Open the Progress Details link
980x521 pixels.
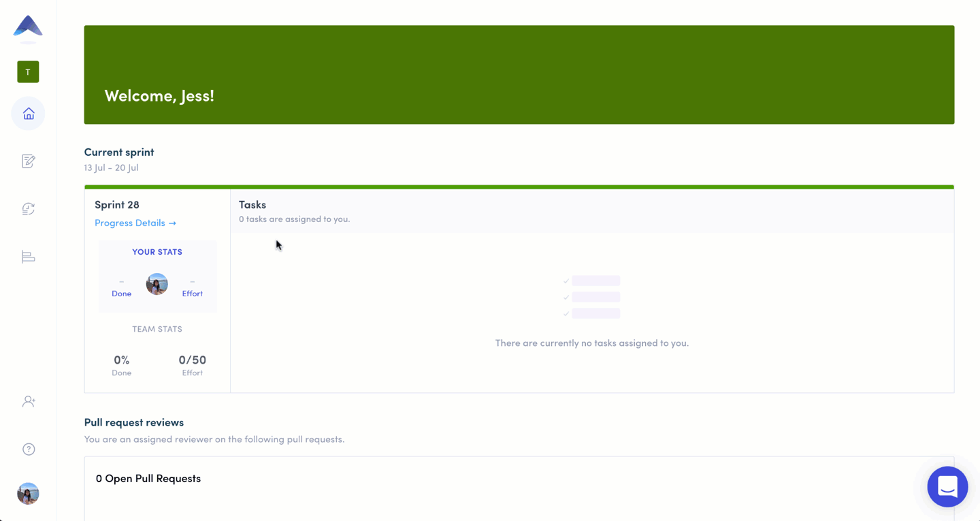135,223
